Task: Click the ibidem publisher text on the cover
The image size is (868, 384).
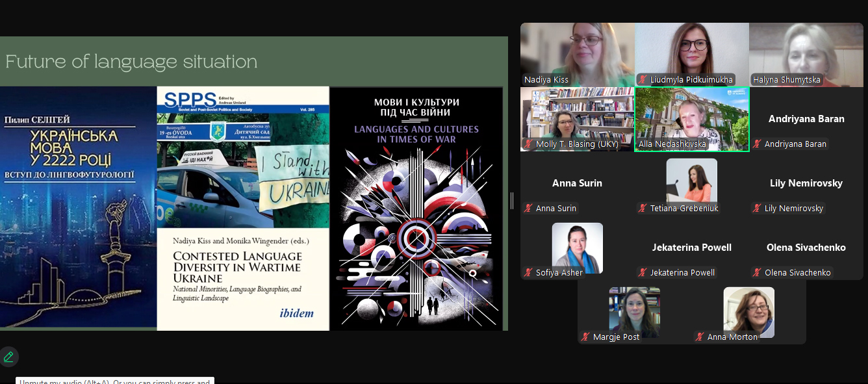Action: [296, 314]
